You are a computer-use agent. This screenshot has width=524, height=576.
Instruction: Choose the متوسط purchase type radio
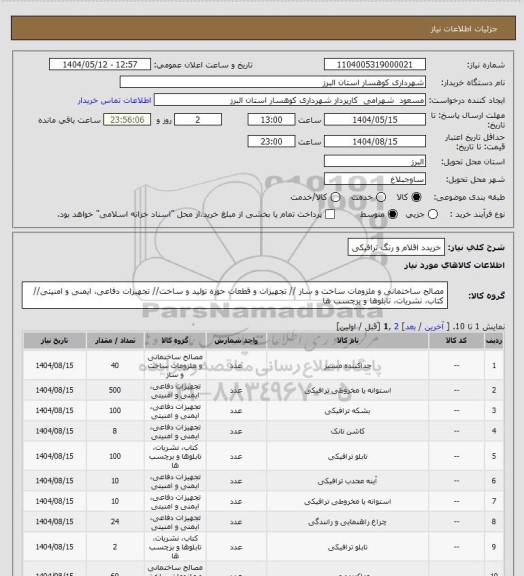(392, 214)
